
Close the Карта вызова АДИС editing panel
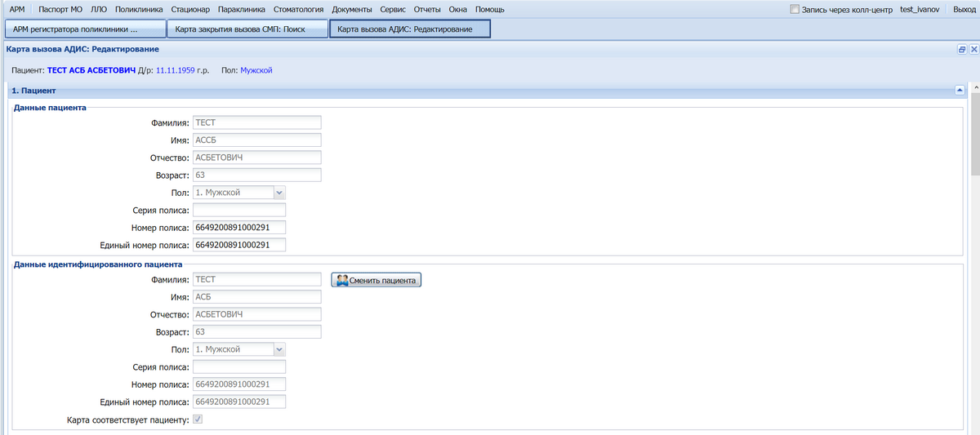coord(973,50)
